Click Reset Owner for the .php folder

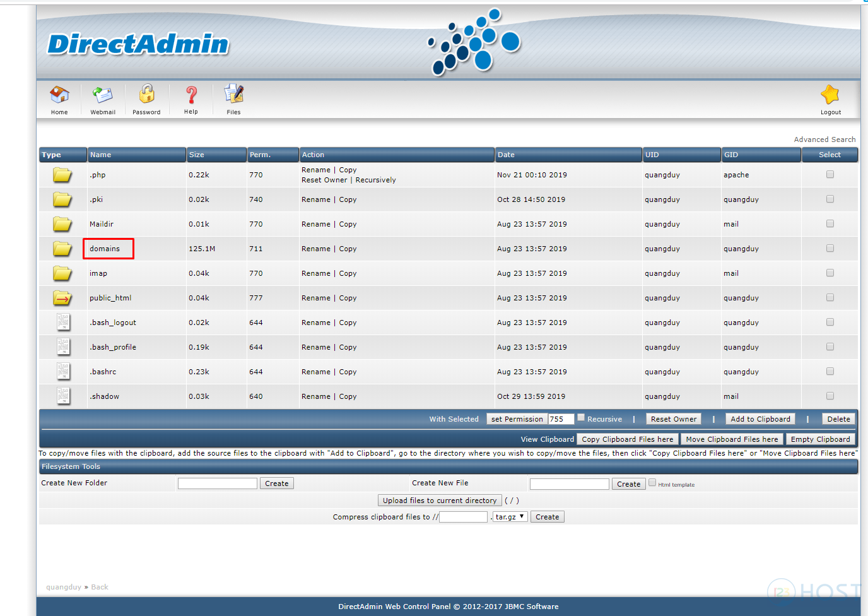pyautogui.click(x=324, y=180)
